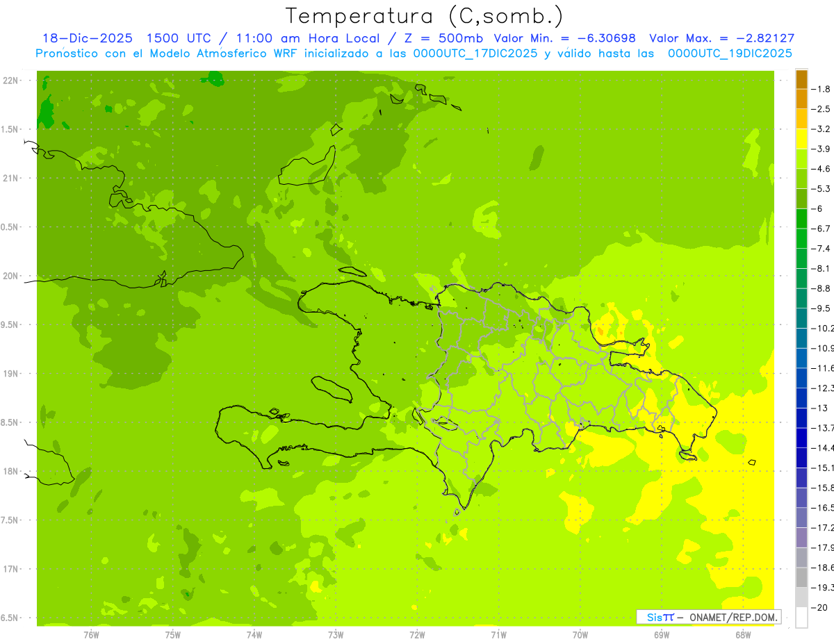Click the '11:00 am Hora Local' text
Viewport: 834px width, 644px height.
(306, 39)
